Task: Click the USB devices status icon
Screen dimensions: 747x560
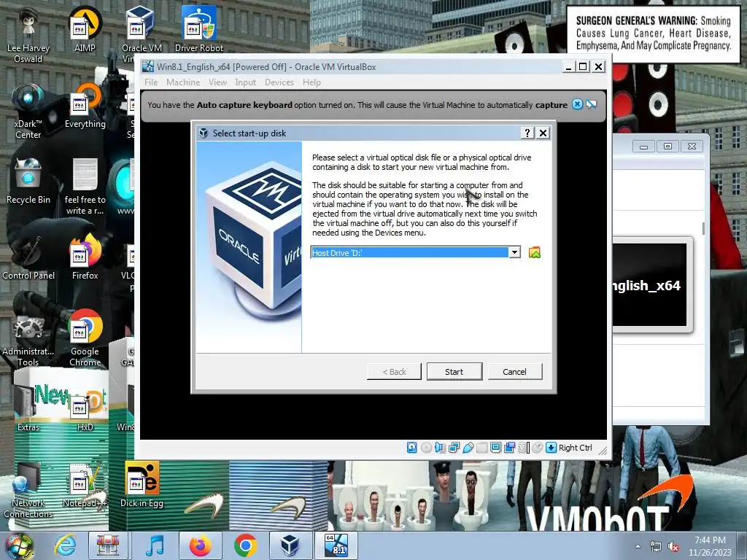Action: point(468,448)
